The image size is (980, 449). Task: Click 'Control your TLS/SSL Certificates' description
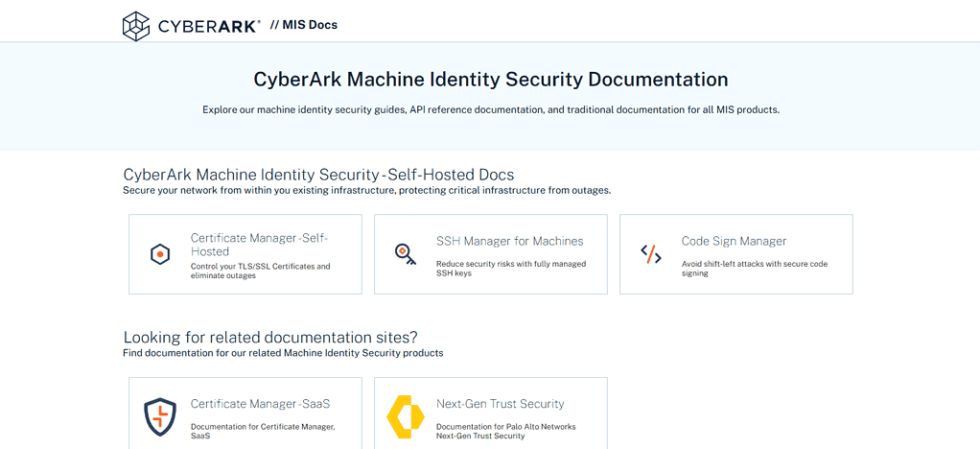(x=261, y=271)
